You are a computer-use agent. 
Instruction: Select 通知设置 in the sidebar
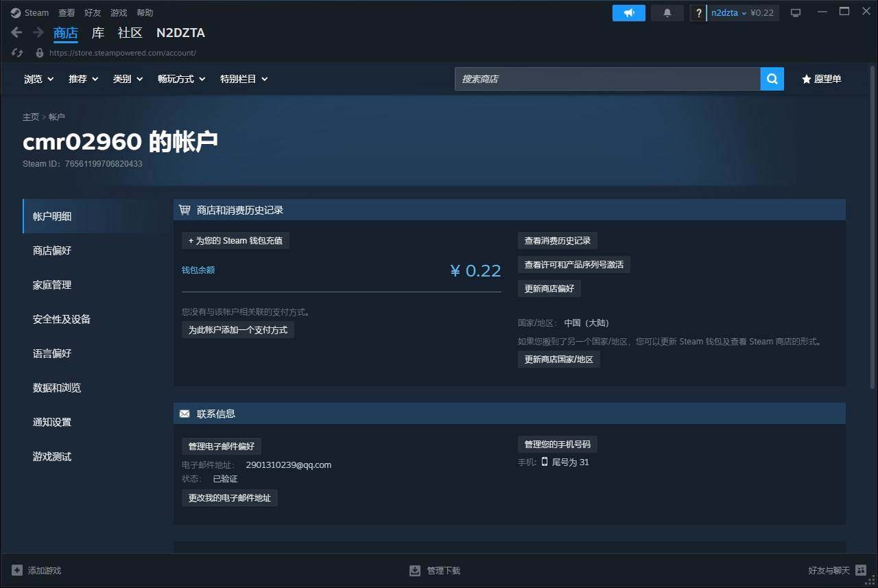[92, 422]
